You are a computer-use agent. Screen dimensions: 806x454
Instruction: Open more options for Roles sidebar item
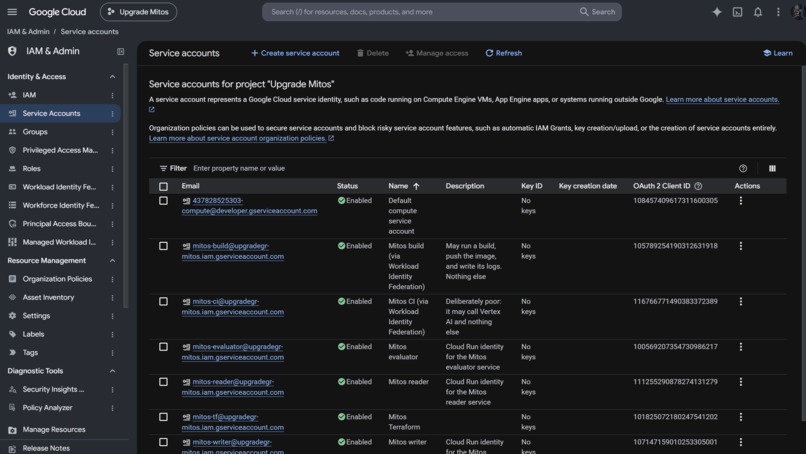click(x=112, y=169)
